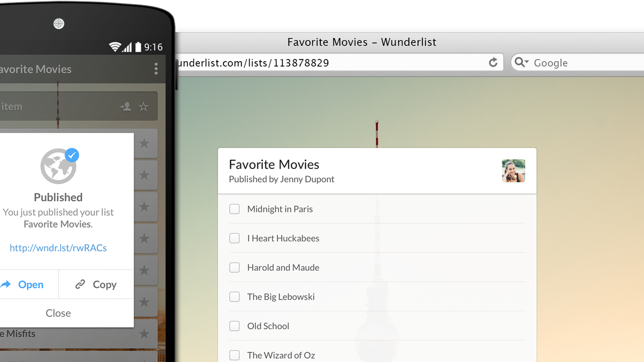
Task: Select the I Heart Huckabees text
Action: (x=283, y=238)
